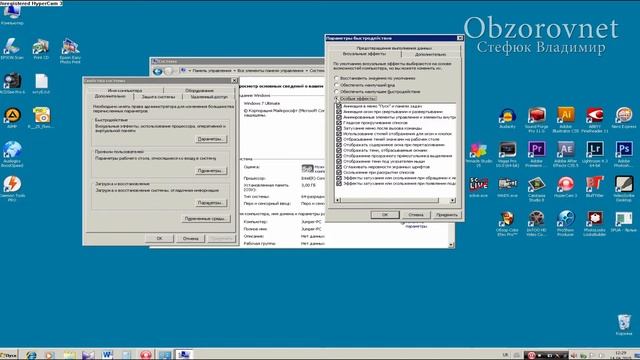
Task: Open Adobe Photoshop Ps icon
Action: tap(624, 154)
